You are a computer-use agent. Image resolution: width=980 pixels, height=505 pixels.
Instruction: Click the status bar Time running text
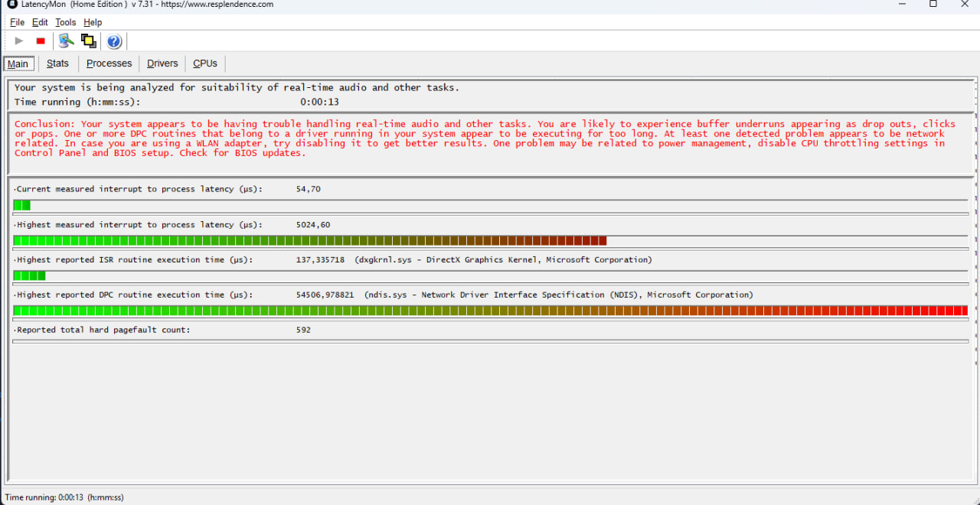point(64,497)
